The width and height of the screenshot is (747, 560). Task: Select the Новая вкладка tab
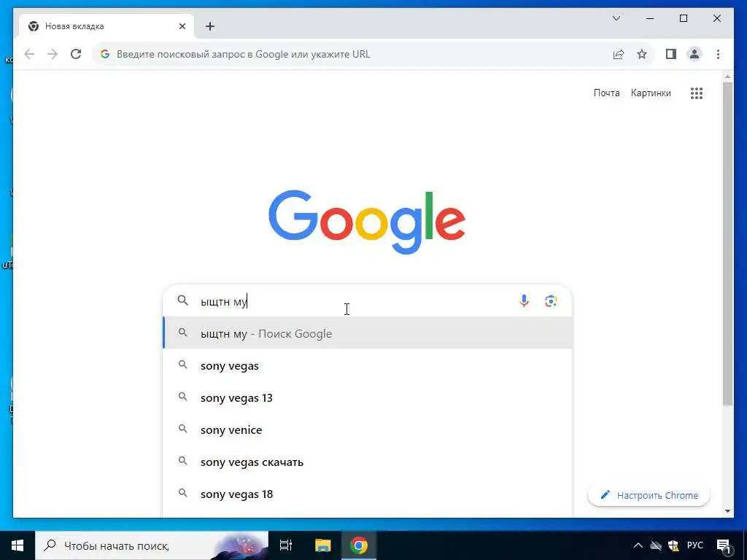click(x=107, y=26)
